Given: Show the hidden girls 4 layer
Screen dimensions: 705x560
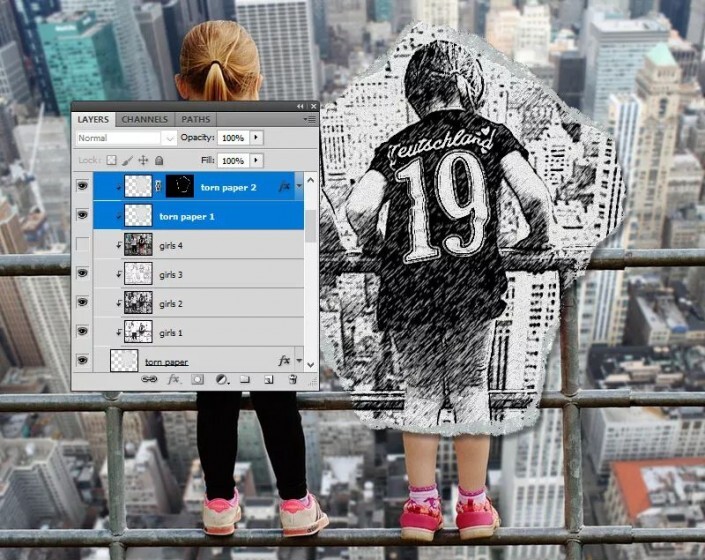Looking at the screenshot, I should [83, 245].
